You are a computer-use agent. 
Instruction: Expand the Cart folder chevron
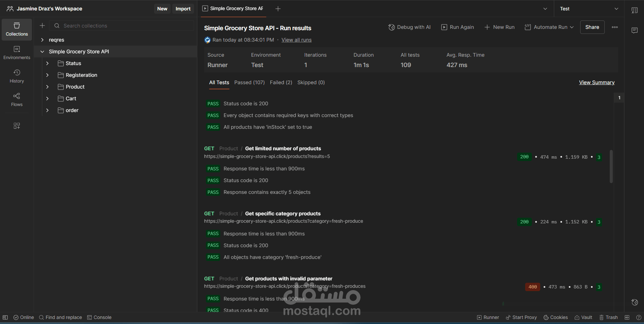[x=47, y=99]
